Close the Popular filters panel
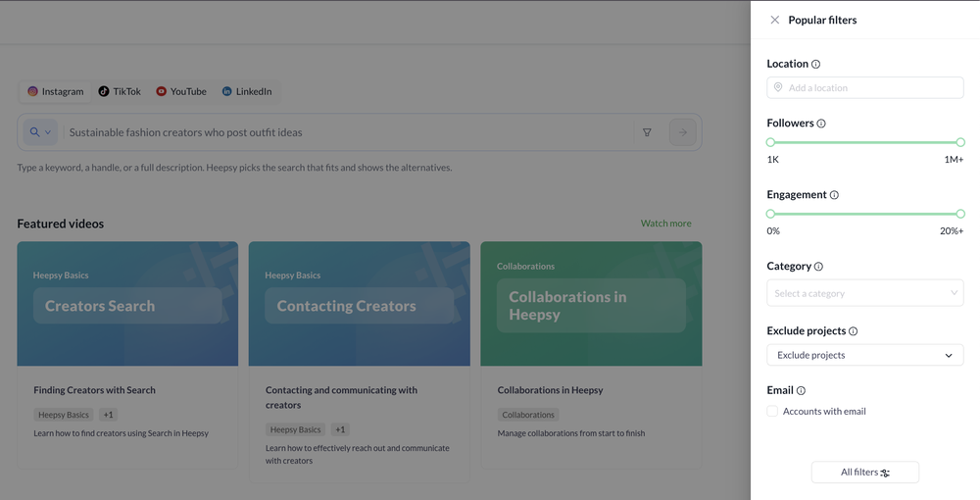Screen dimensions: 980x500 pos(774,20)
